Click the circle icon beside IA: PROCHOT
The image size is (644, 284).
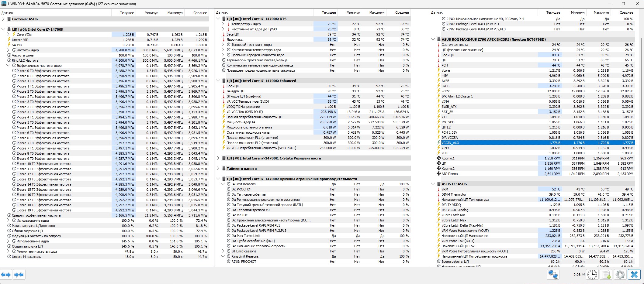tap(229, 189)
